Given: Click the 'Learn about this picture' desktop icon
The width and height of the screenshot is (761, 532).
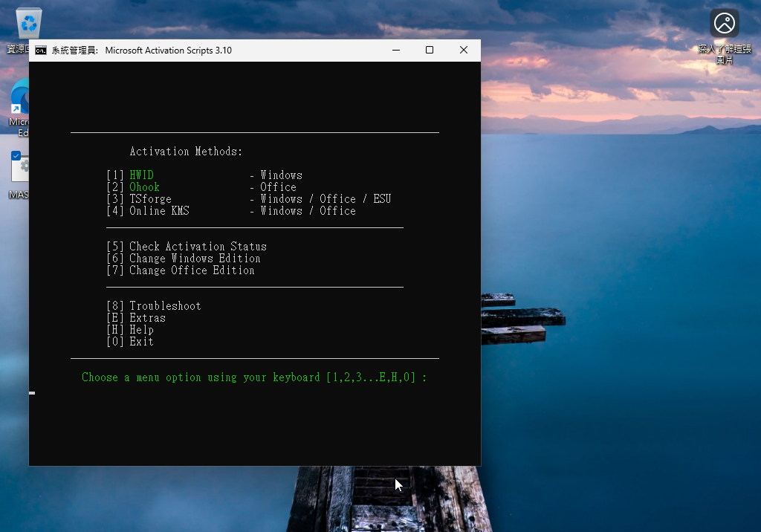Looking at the screenshot, I should click(x=724, y=24).
